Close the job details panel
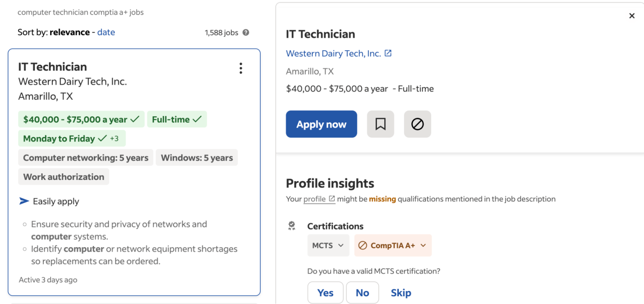 click(632, 16)
